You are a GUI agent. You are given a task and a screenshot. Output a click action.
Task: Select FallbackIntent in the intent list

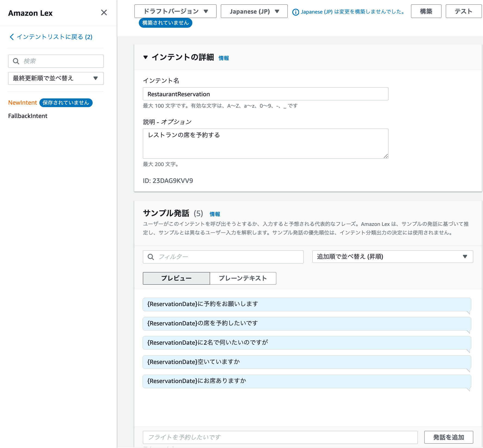(28, 116)
